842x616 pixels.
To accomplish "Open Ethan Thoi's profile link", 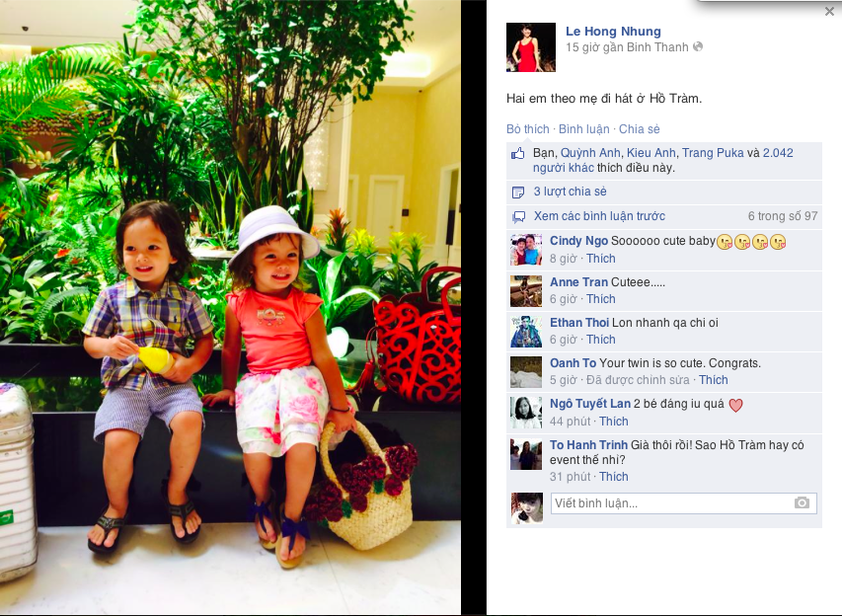I will (578, 323).
